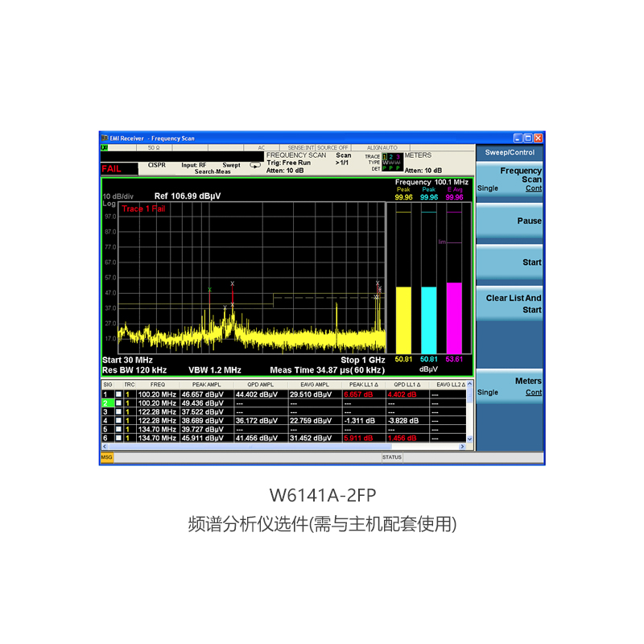Screen dimensions: 644x644
Task: Click the MSG status icon
Action: 107,457
